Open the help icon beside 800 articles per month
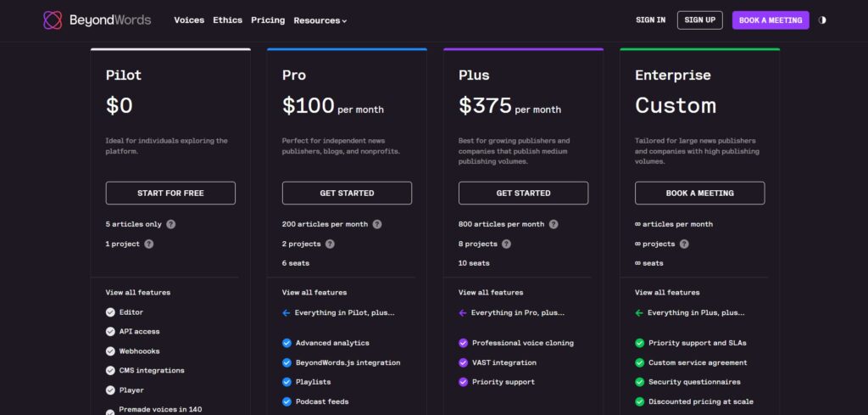The width and height of the screenshot is (868, 415). pos(554,224)
